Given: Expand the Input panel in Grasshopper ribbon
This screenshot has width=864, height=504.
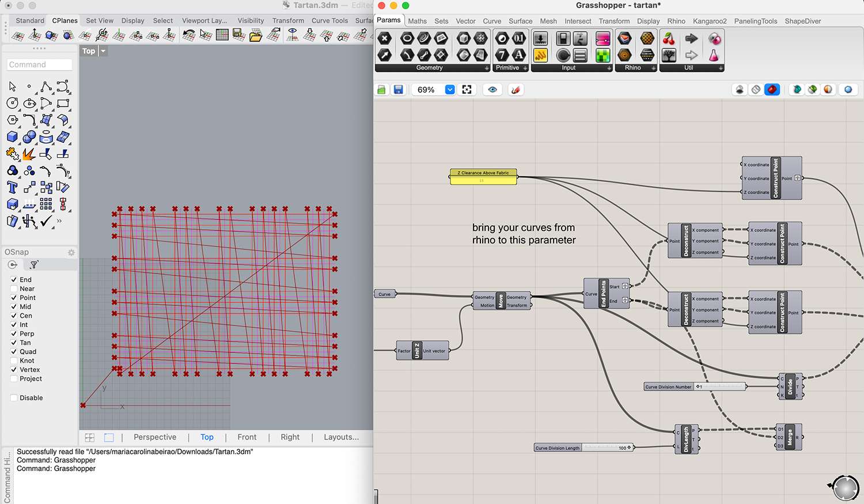Looking at the screenshot, I should click(609, 68).
